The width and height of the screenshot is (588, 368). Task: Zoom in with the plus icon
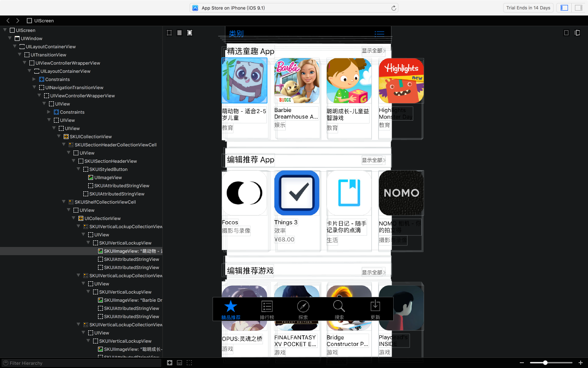coord(580,363)
